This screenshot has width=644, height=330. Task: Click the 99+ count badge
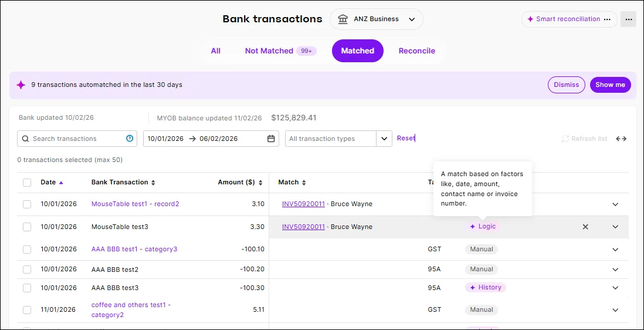(306, 51)
